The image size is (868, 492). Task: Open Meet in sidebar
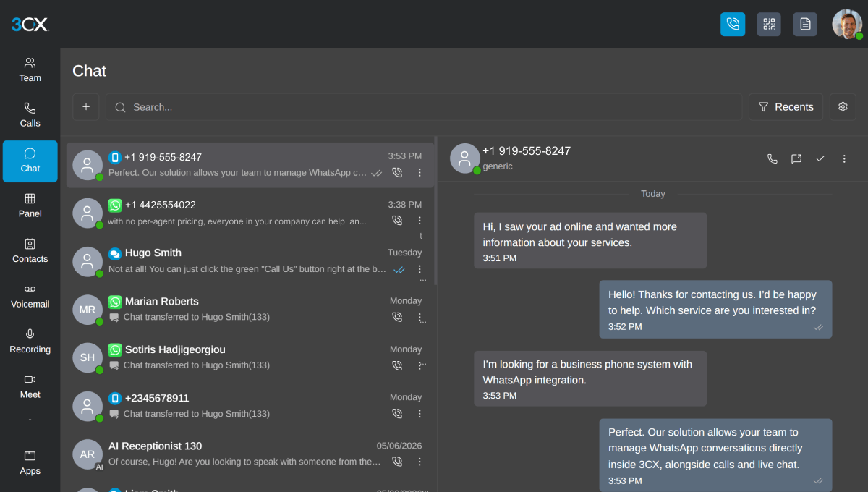(x=30, y=386)
